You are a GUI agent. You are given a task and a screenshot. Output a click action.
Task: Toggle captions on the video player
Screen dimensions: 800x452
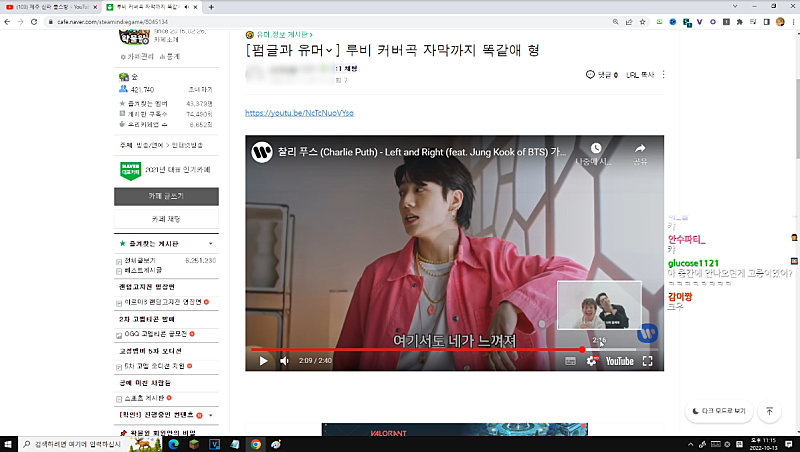[x=570, y=361]
